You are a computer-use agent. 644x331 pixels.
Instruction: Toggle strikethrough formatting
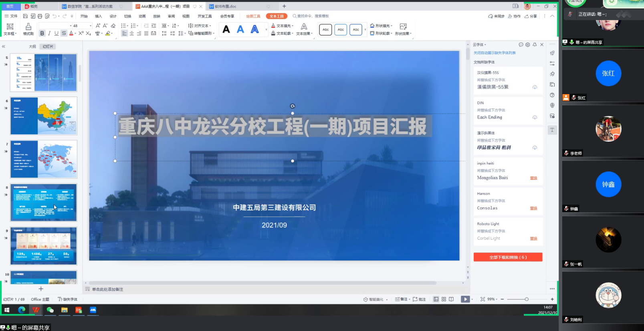point(64,33)
